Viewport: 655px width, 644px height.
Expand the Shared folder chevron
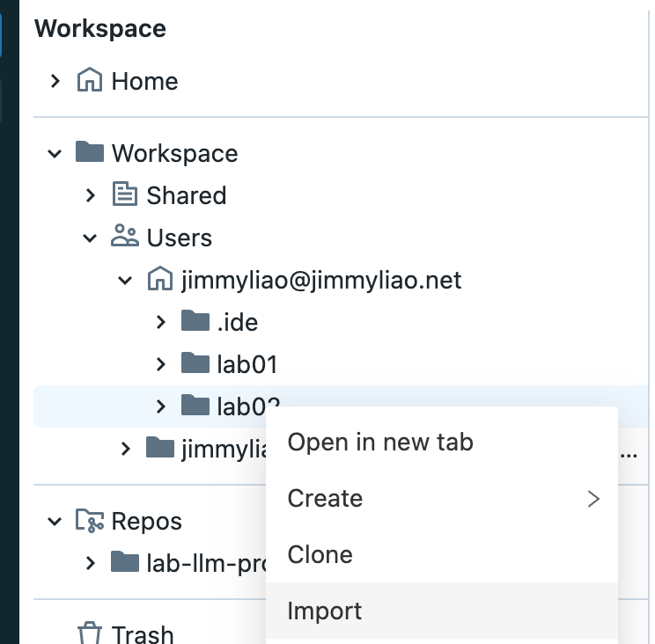coord(91,195)
